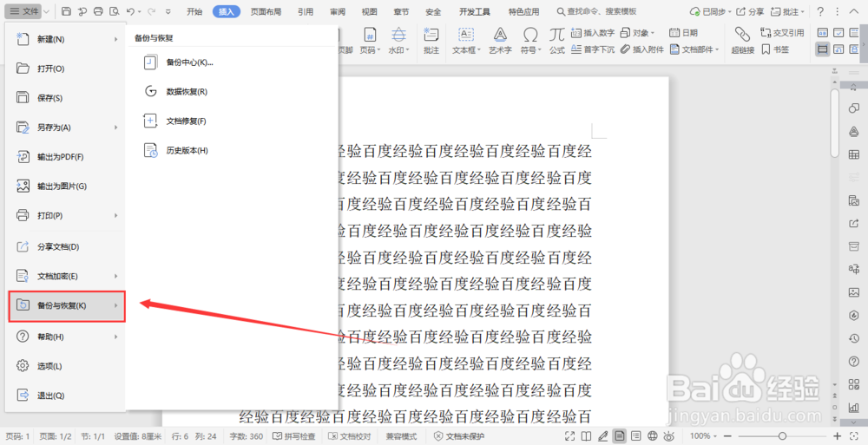Insert 日期 date
Image resolution: width=868 pixels, height=445 pixels.
click(683, 33)
